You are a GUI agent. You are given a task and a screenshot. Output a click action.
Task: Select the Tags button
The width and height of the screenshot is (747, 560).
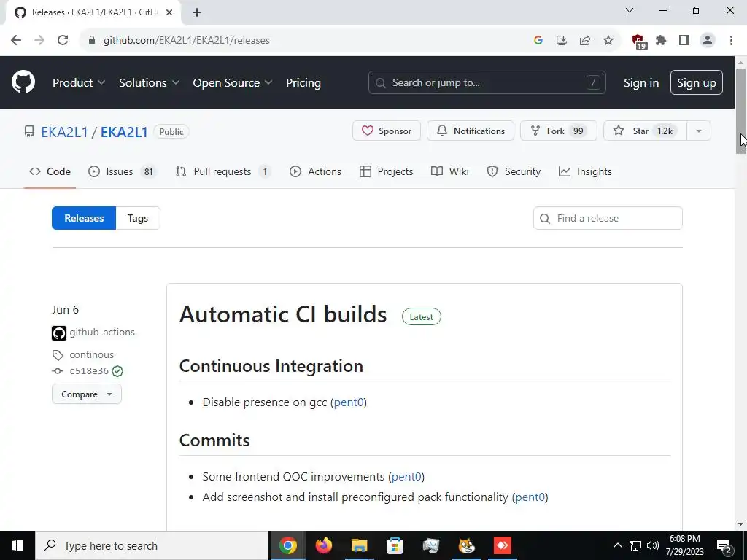click(138, 218)
